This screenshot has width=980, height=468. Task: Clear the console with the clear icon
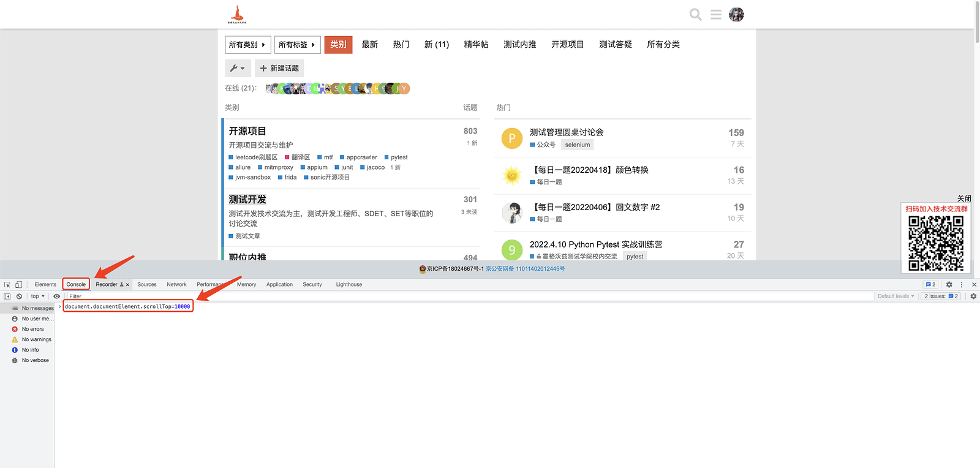pyautogui.click(x=19, y=296)
